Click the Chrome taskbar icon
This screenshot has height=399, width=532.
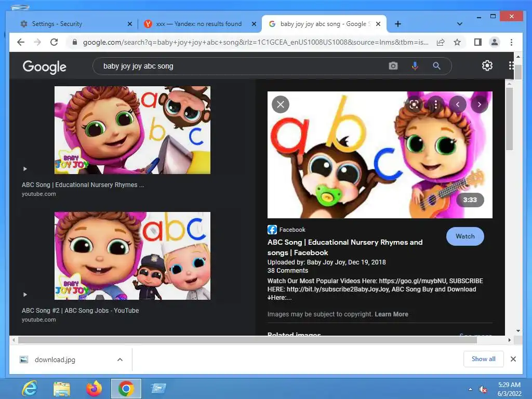(126, 389)
